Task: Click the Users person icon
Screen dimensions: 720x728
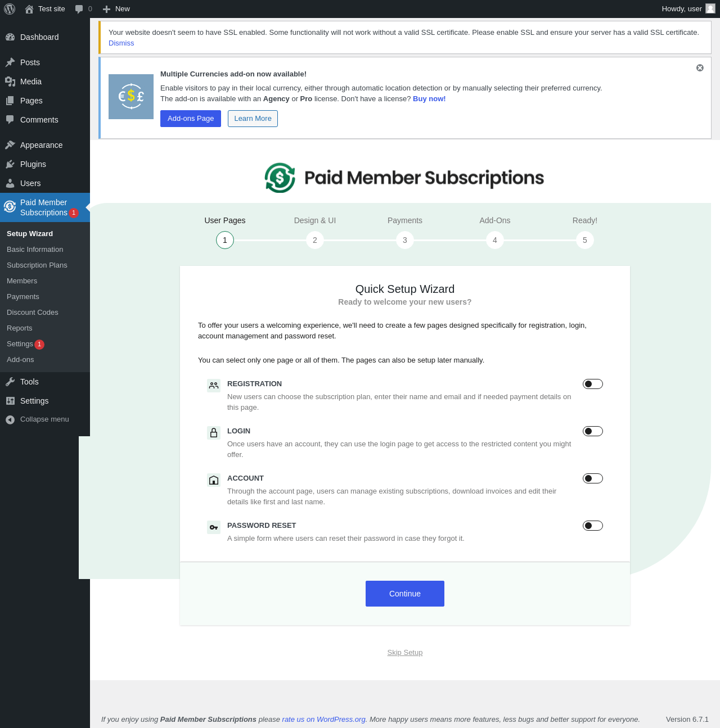Action: (x=10, y=183)
